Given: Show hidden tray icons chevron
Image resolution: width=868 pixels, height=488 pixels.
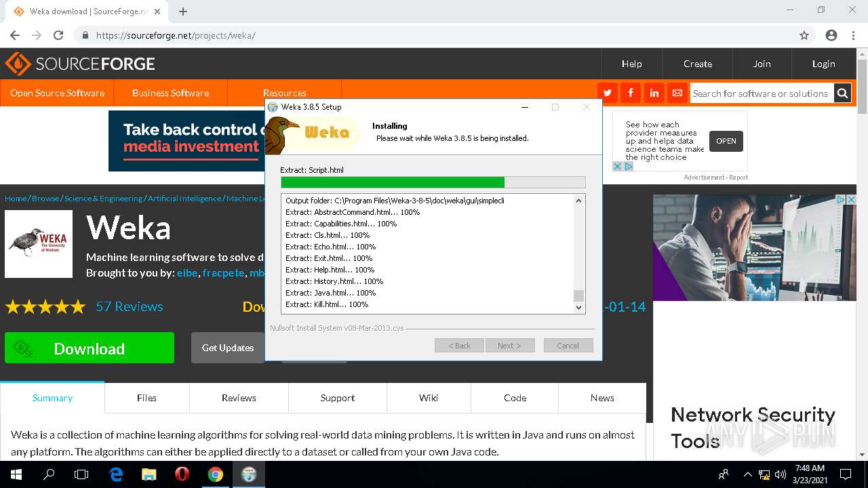Looking at the screenshot, I should tap(747, 474).
